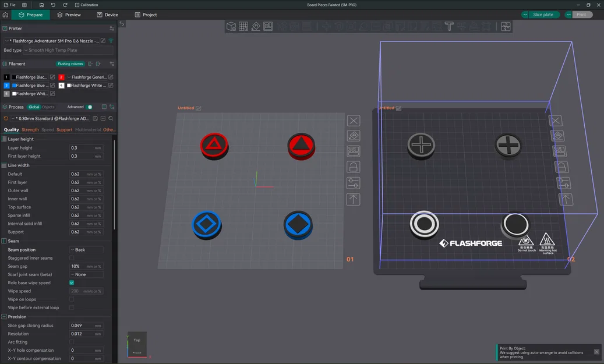Open the Calibration menu
Viewport: 604px width, 364px height.
pos(87,5)
